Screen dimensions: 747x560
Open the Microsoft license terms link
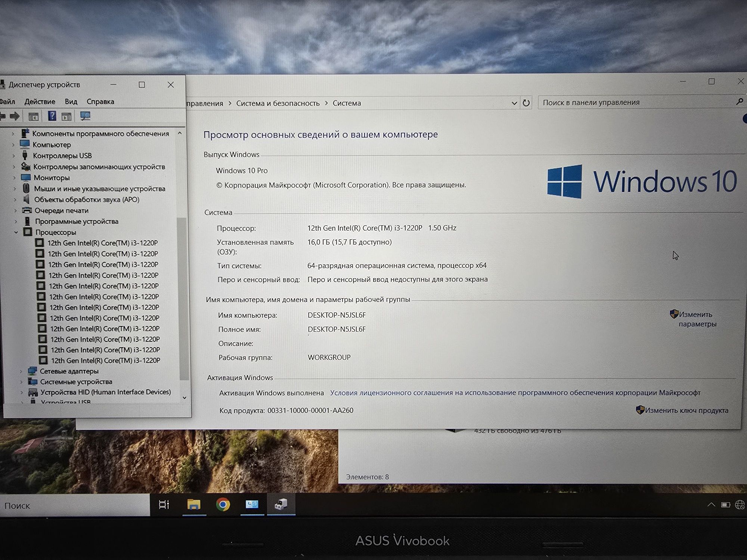515,393
